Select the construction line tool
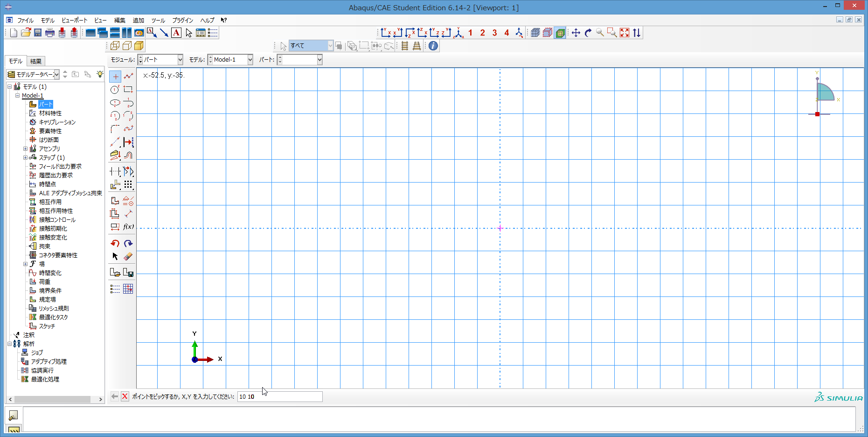Image resolution: width=868 pixels, height=437 pixels. pyautogui.click(x=115, y=142)
